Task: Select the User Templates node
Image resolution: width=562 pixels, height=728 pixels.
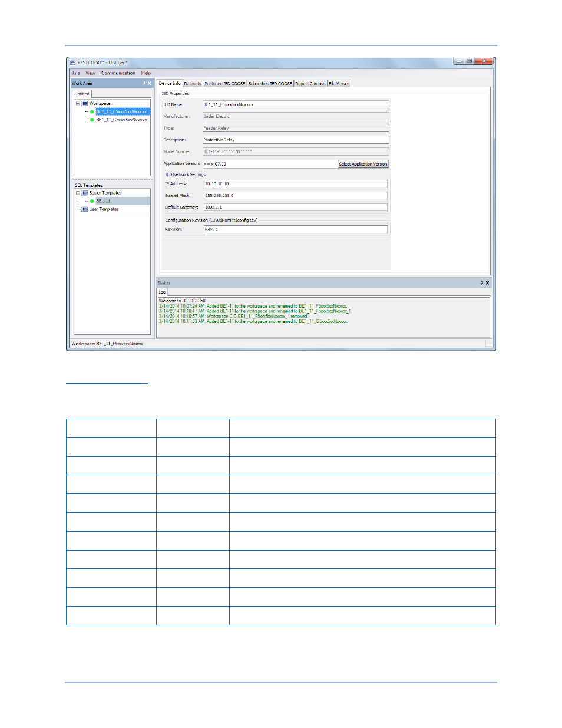Action: tap(104, 209)
